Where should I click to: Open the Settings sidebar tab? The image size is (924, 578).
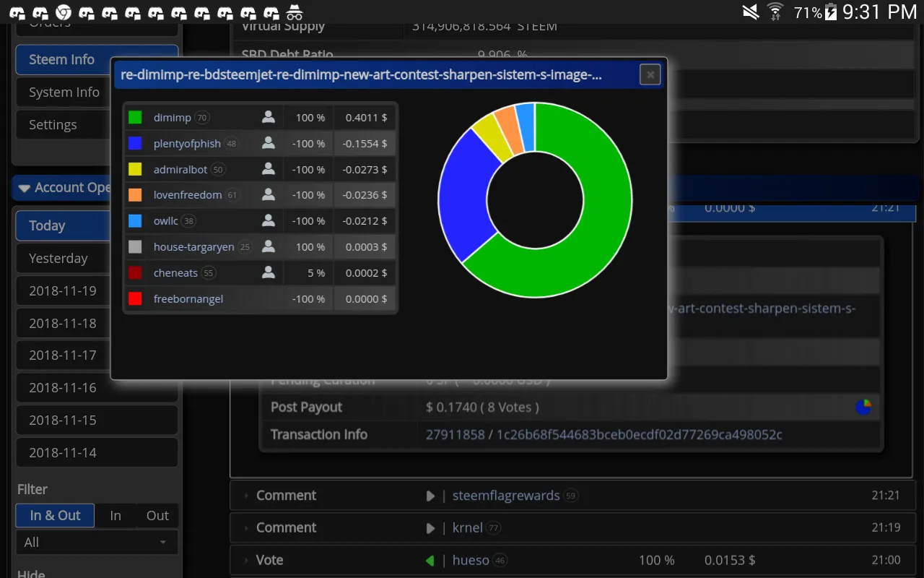pyautogui.click(x=97, y=125)
